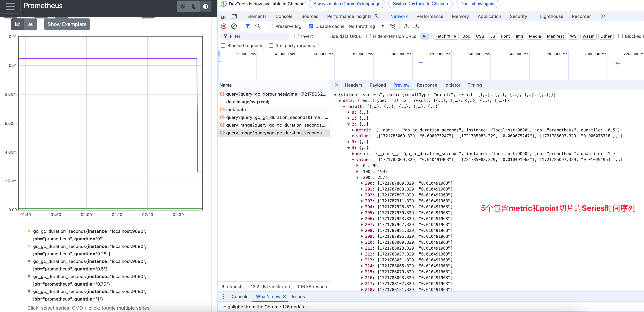This screenshot has height=312, width=644.
Task: Click the clear network log icon
Action: click(x=234, y=26)
